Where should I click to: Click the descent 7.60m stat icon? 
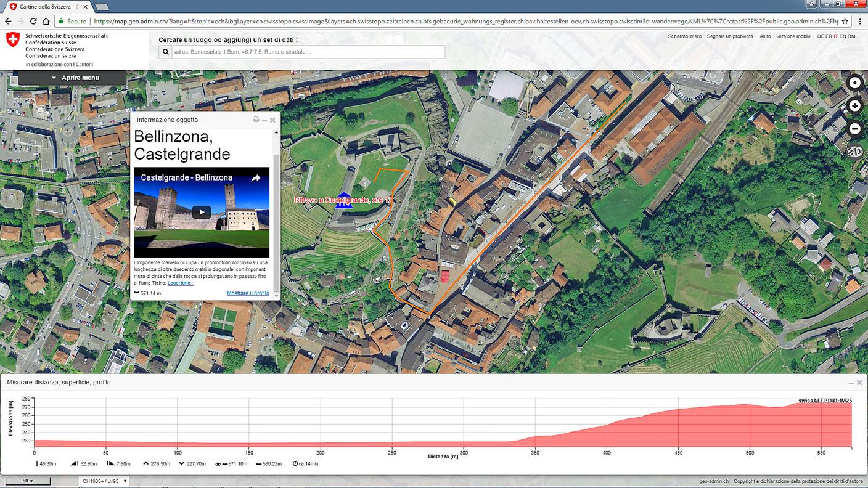coord(111,463)
